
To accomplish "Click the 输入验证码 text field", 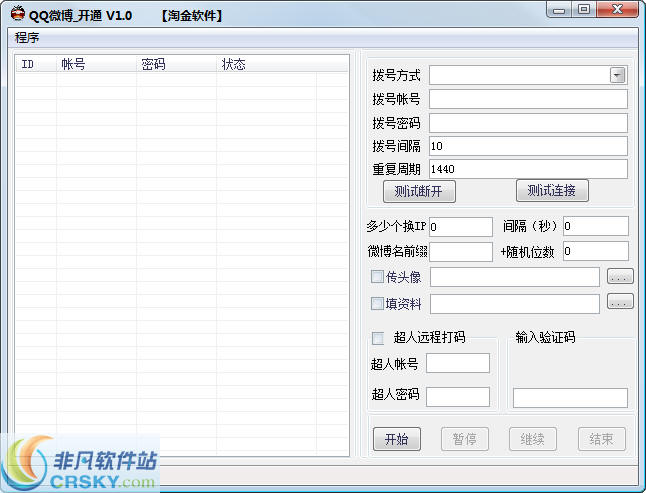I will [x=570, y=397].
